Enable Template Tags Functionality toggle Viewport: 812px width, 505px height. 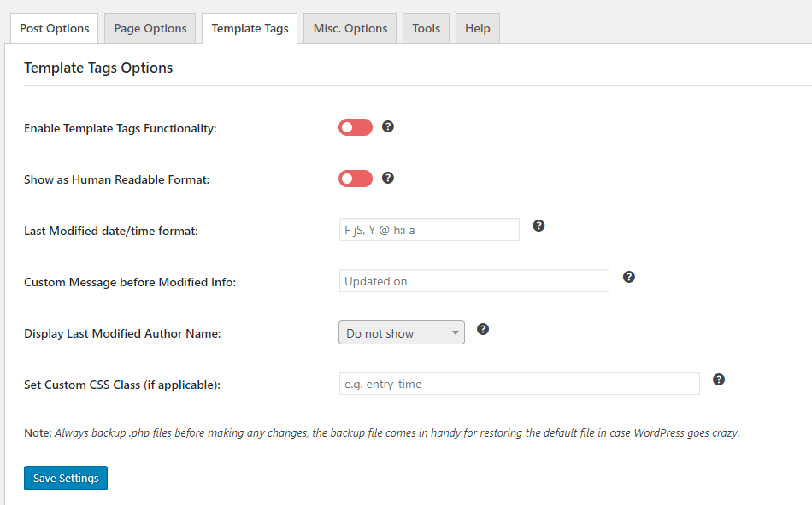coord(356,127)
